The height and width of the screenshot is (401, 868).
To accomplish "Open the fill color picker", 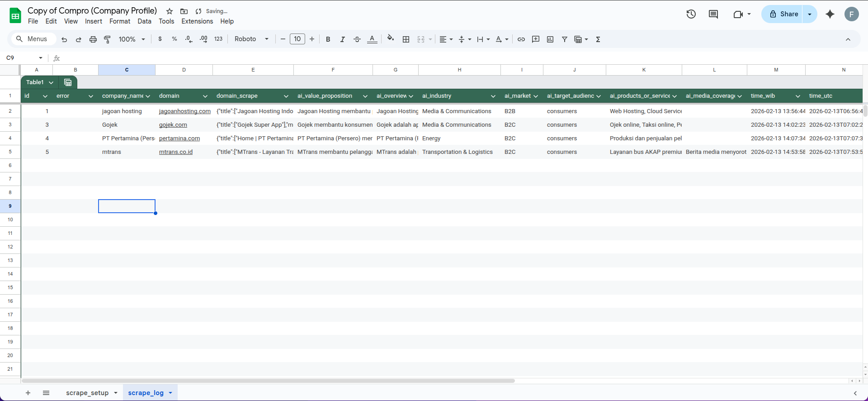I will coord(391,39).
